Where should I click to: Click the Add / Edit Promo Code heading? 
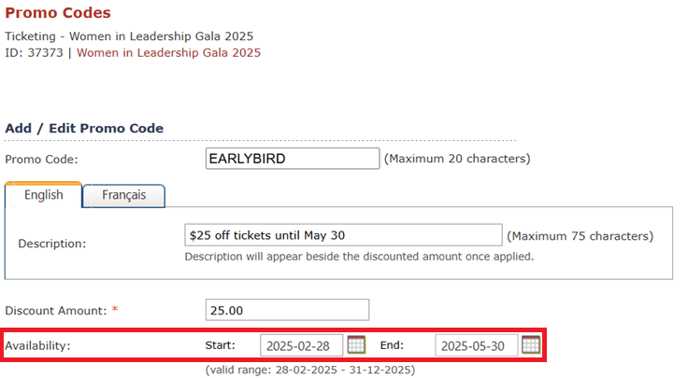pyautogui.click(x=84, y=128)
